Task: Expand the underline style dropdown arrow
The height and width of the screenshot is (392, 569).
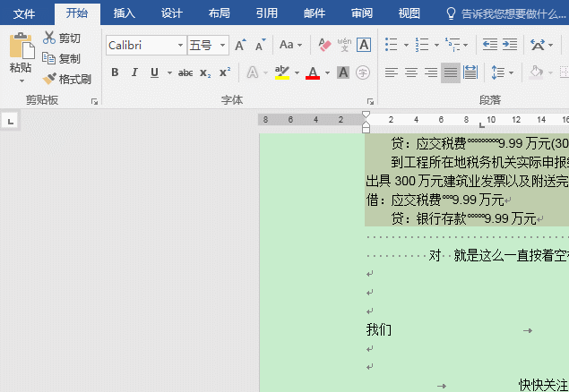Action: coord(169,72)
